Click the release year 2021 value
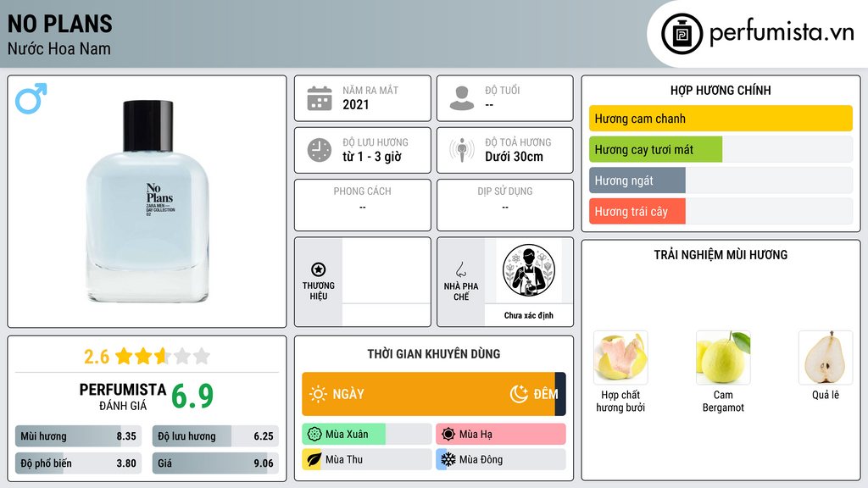868x488 pixels. point(355,104)
